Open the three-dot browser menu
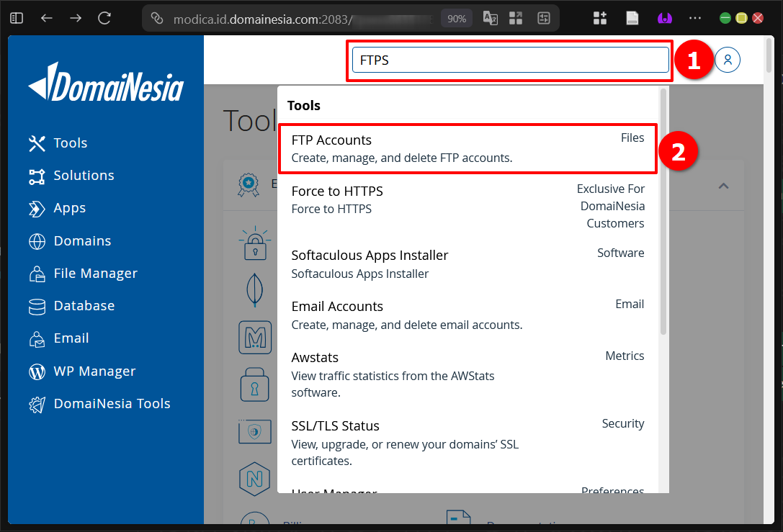This screenshot has width=783, height=532. (694, 18)
